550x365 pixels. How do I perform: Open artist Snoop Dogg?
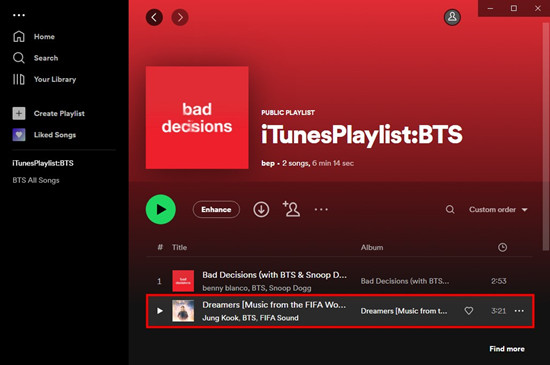coord(290,288)
